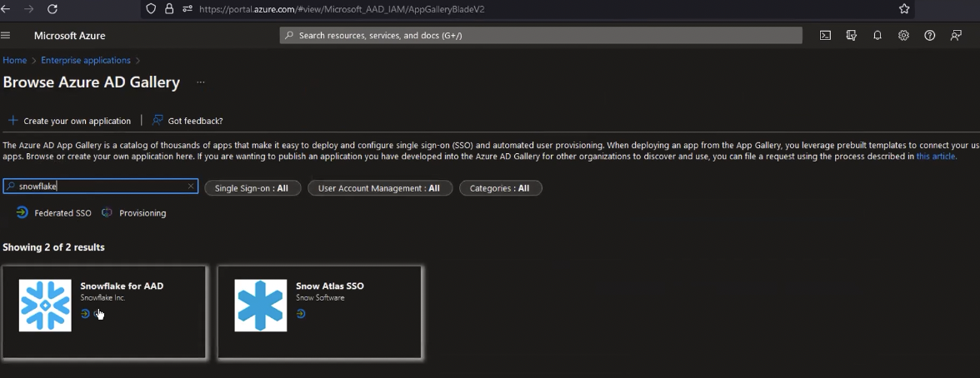Click 'Showing 2 of 2 results' text
Viewport: 980px width, 378px height.
(x=53, y=247)
